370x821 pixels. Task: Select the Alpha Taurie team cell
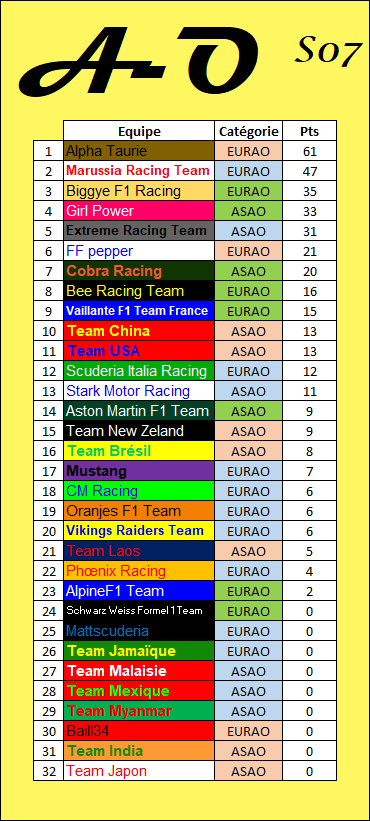tap(139, 151)
